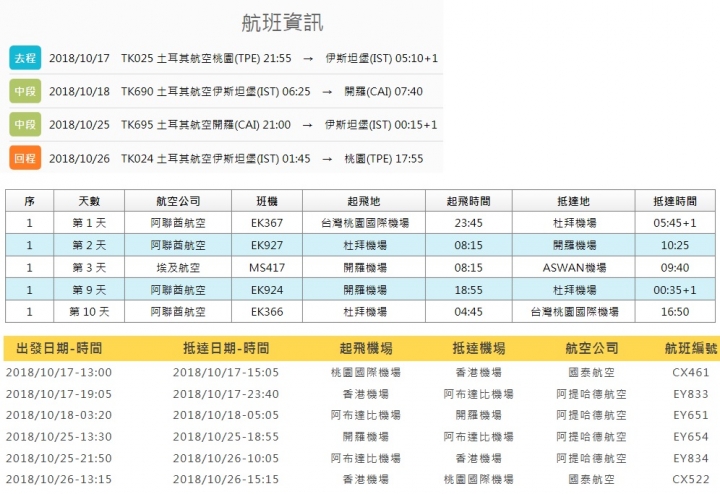
Task: Click arrival time 00:35+1
Action: point(675,290)
